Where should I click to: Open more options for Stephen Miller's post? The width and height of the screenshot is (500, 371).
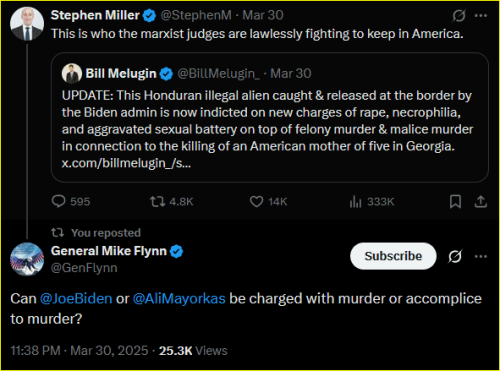[481, 16]
